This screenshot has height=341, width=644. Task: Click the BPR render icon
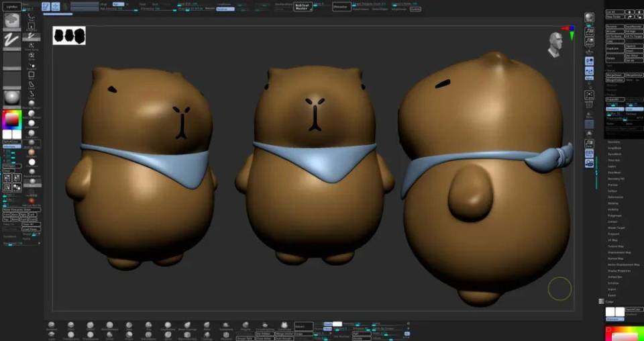coord(589,17)
